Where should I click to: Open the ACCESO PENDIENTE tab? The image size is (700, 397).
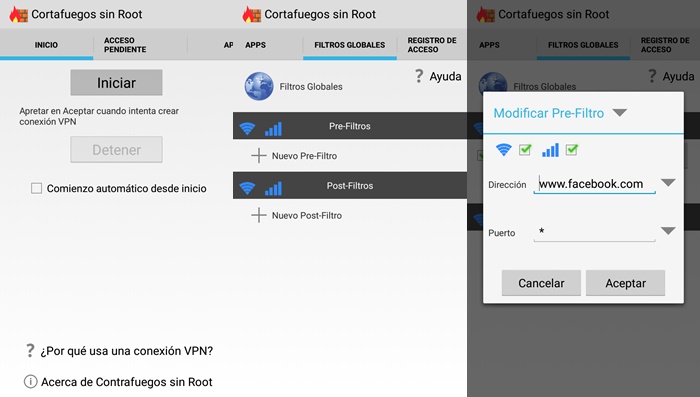140,45
